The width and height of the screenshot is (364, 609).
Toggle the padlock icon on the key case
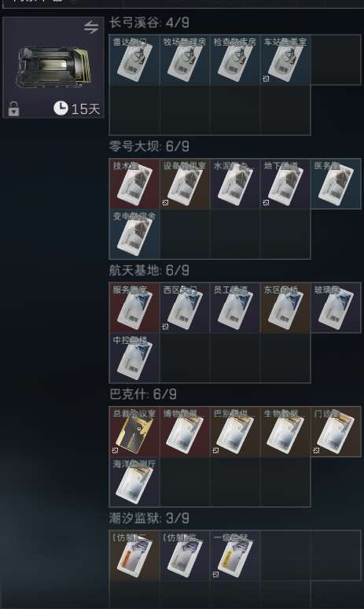coord(13,109)
